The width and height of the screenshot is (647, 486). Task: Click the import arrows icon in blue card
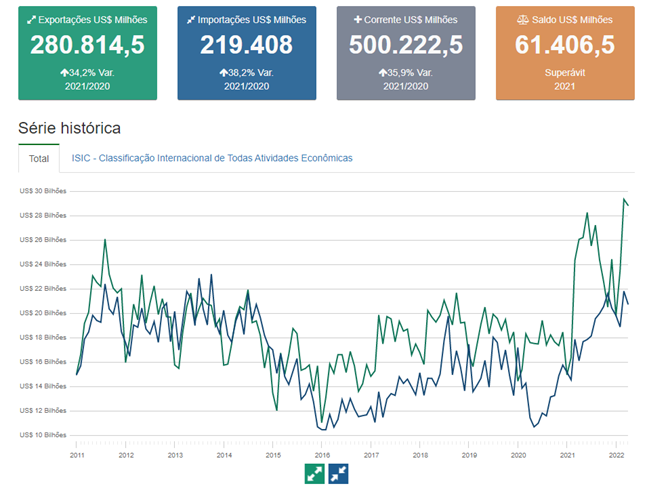tap(191, 20)
